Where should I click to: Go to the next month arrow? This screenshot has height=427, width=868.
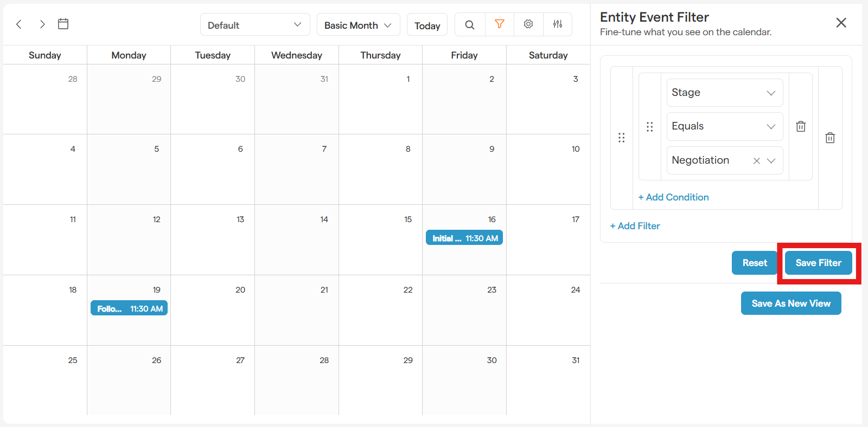click(x=42, y=24)
